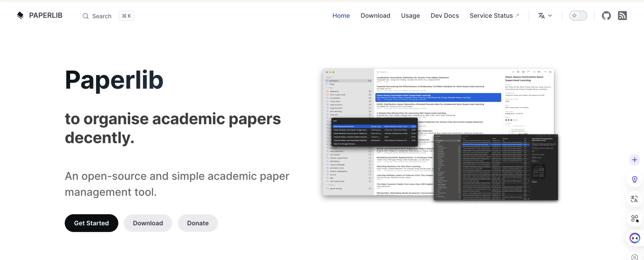
Task: Go to the Home nav item
Action: 341,15
